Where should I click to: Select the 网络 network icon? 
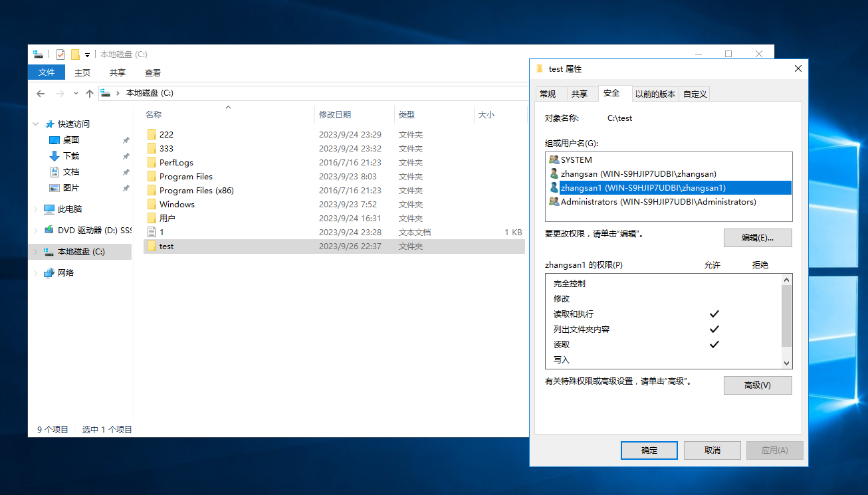49,273
